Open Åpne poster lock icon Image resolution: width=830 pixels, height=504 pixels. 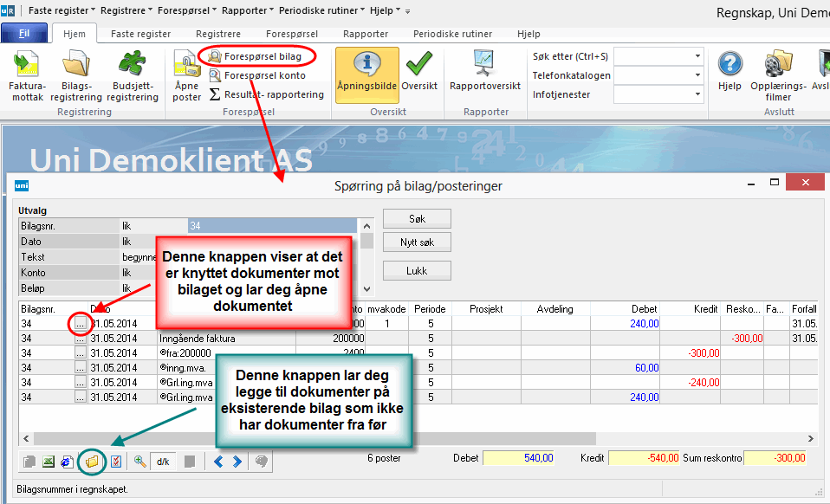click(186, 75)
